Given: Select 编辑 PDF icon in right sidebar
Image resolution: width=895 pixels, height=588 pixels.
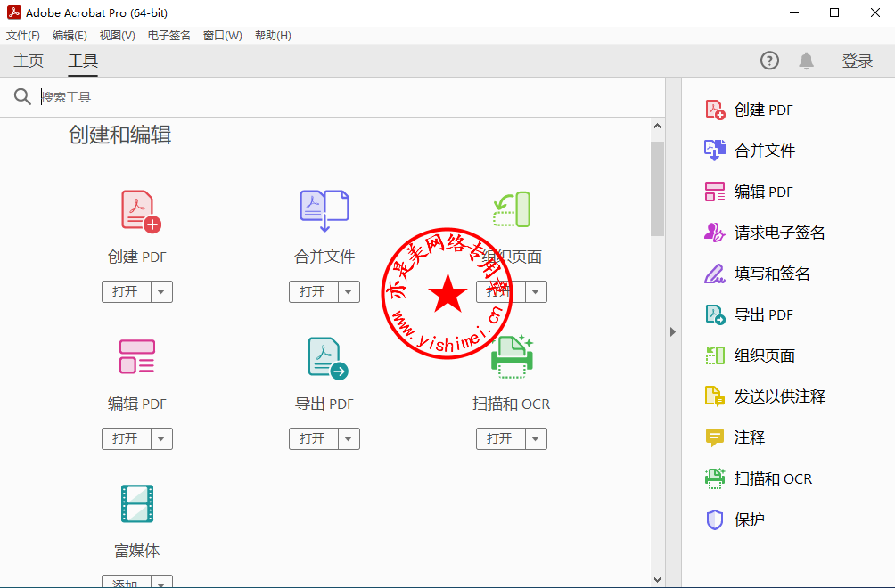Looking at the screenshot, I should pos(715,192).
